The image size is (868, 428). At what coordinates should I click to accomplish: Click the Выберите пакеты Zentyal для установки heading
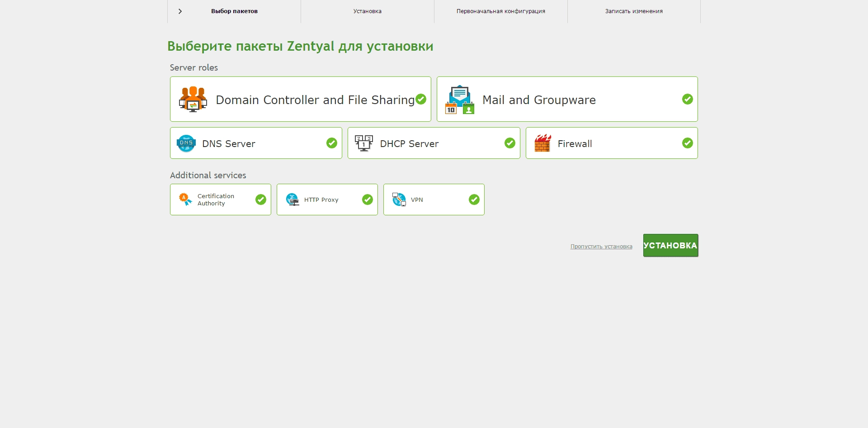(x=300, y=46)
